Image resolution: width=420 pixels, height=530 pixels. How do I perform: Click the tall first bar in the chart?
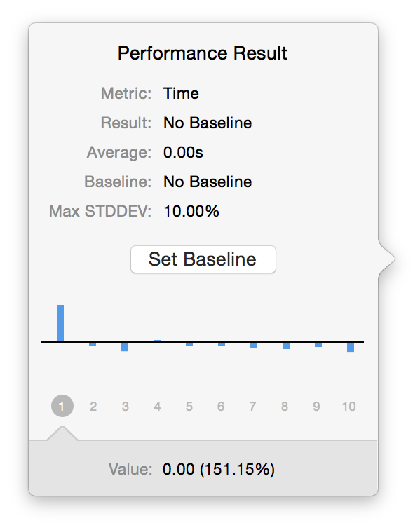[x=60, y=323]
